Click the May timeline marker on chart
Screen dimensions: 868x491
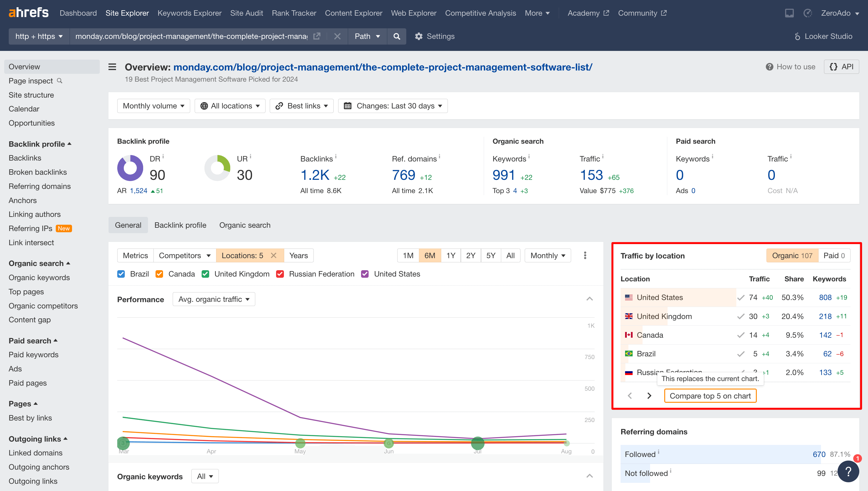coord(300,443)
